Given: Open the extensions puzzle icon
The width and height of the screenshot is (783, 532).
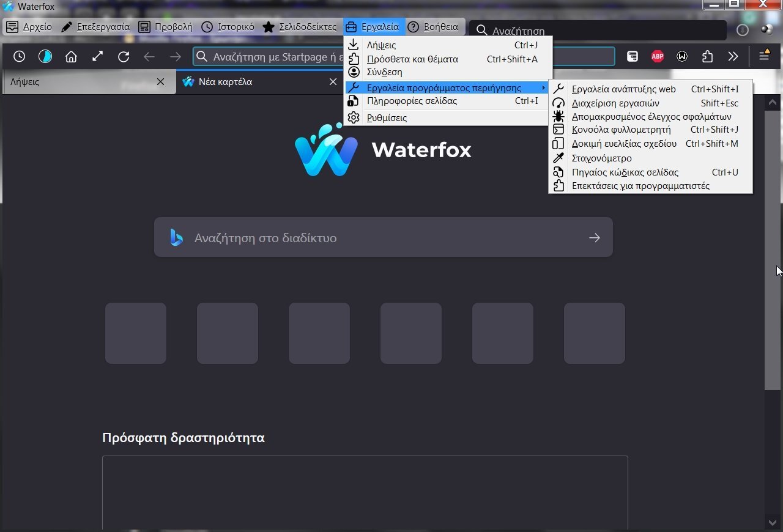Looking at the screenshot, I should pyautogui.click(x=708, y=57).
